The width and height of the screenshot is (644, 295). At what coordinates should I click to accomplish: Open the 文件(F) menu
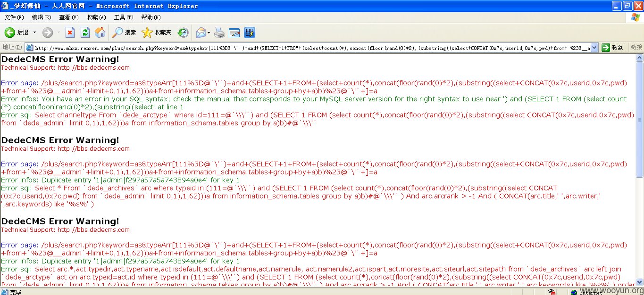point(14,17)
